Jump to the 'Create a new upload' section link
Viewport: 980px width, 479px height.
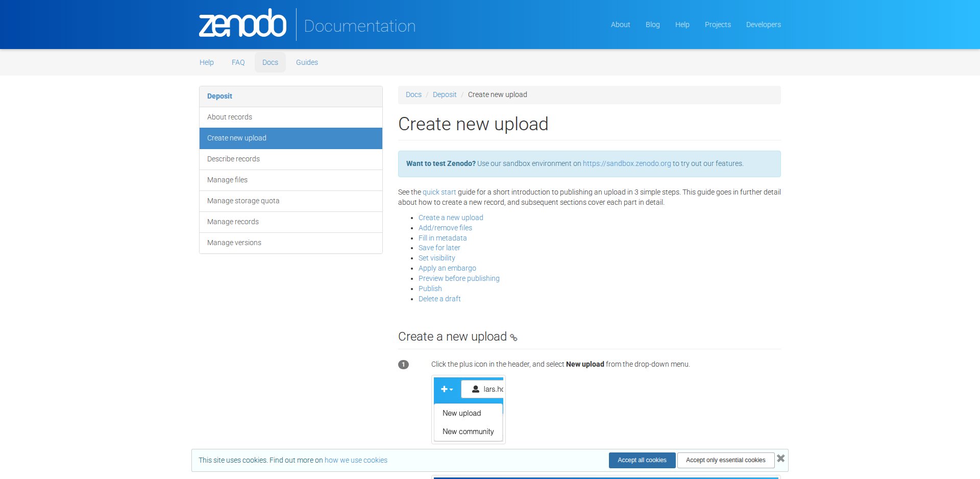[x=451, y=218]
